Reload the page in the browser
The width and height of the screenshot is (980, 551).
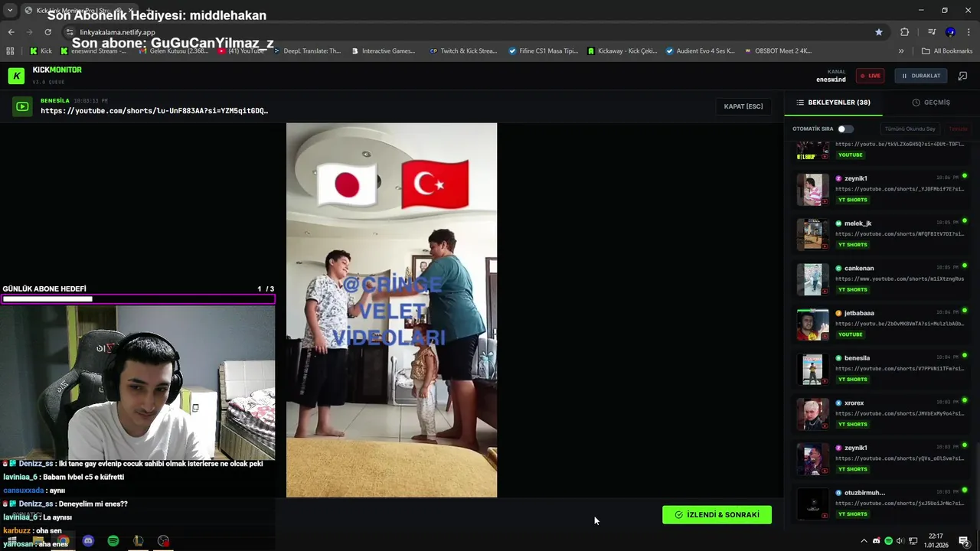47,32
